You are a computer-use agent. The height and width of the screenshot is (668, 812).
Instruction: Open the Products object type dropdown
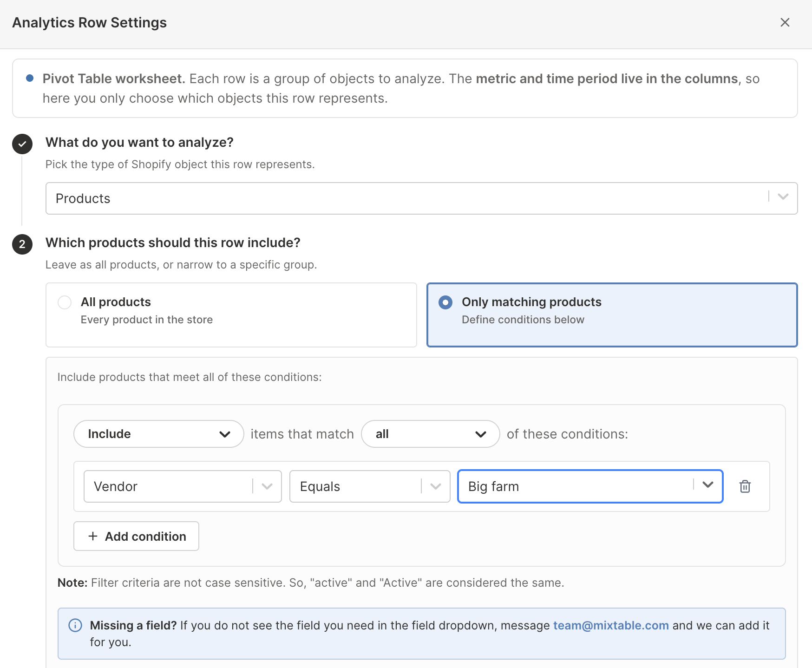(x=421, y=198)
